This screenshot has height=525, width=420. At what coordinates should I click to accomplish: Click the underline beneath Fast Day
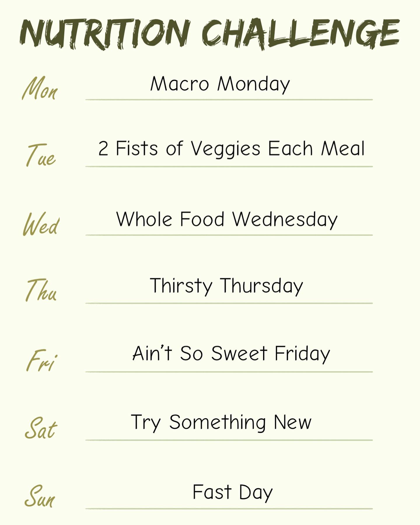(x=229, y=509)
